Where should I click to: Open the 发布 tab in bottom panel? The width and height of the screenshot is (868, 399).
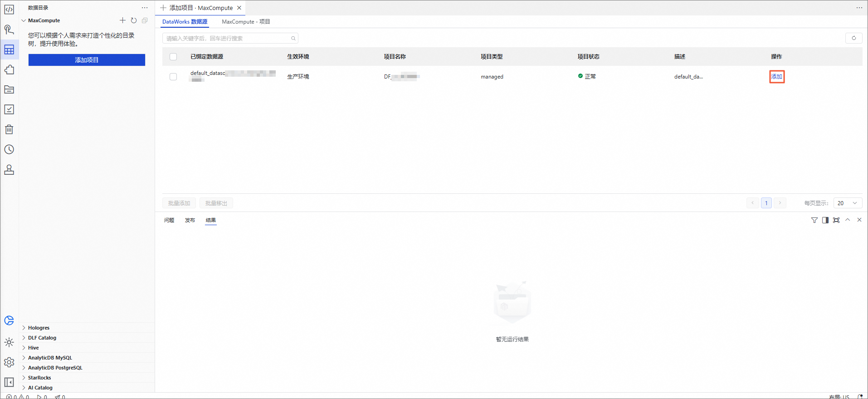pos(190,220)
